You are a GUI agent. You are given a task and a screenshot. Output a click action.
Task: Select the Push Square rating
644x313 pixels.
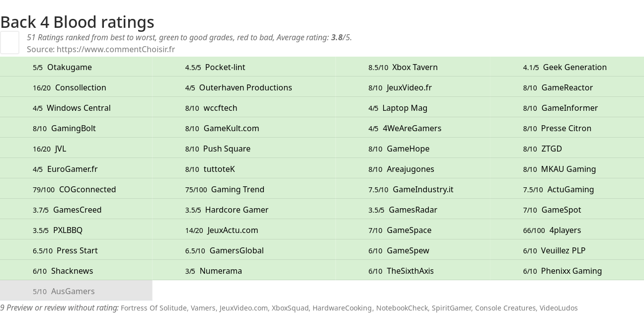(x=244, y=149)
